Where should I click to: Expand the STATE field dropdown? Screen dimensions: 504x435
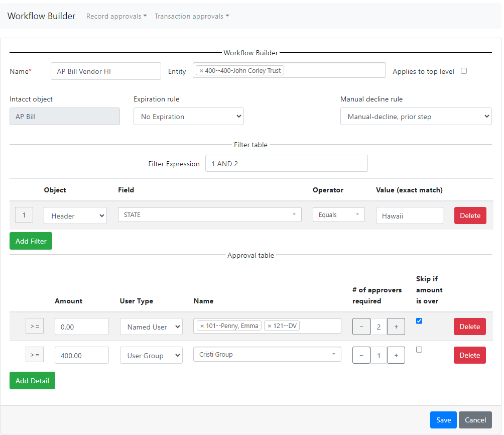click(x=209, y=215)
